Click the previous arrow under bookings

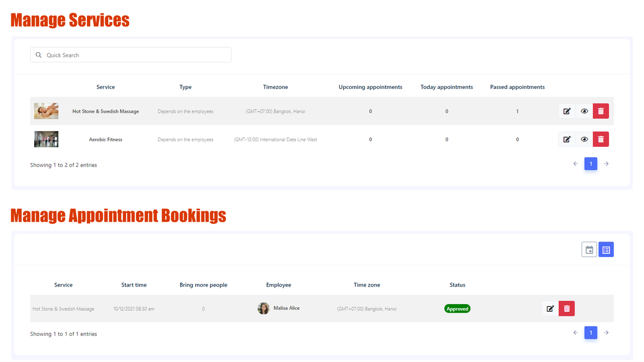pyautogui.click(x=576, y=332)
